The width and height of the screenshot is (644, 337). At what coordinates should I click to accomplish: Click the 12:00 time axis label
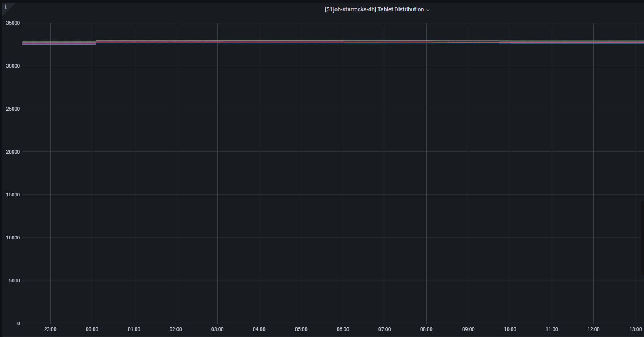click(x=593, y=329)
